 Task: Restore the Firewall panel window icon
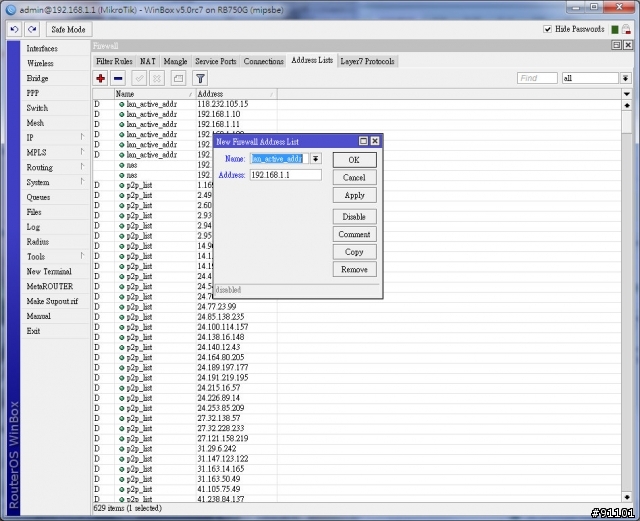point(617,45)
